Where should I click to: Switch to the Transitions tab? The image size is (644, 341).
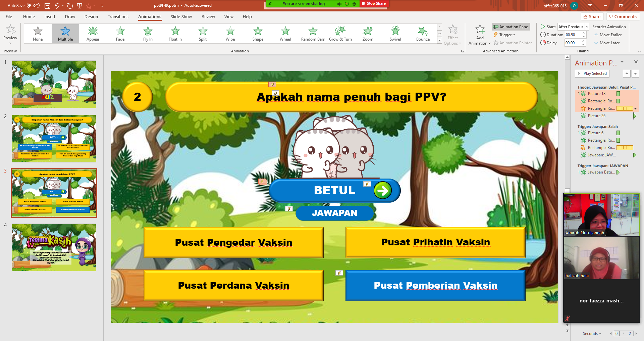click(118, 17)
